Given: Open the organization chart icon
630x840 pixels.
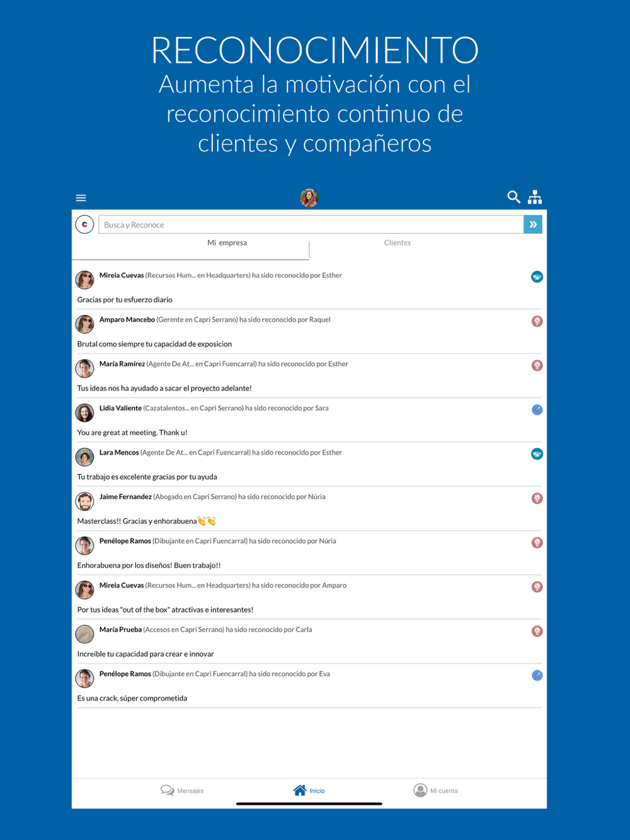Looking at the screenshot, I should [x=535, y=197].
